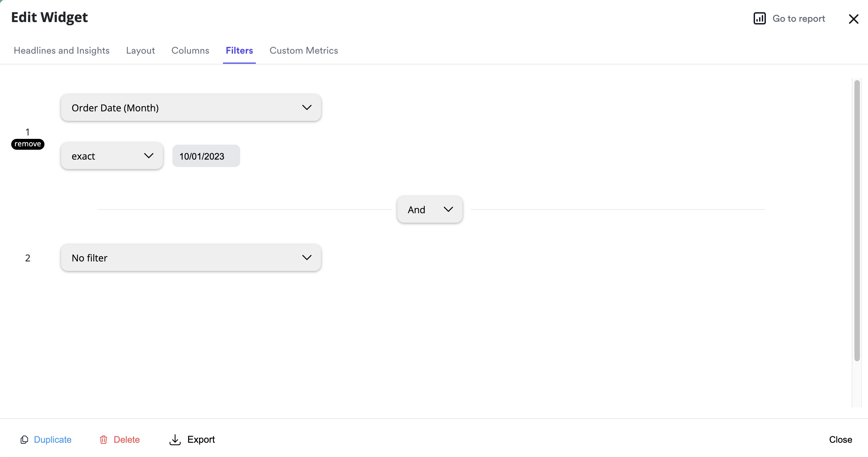This screenshot has height=457, width=868.
Task: Click the red Delete trash icon
Action: pyautogui.click(x=103, y=440)
